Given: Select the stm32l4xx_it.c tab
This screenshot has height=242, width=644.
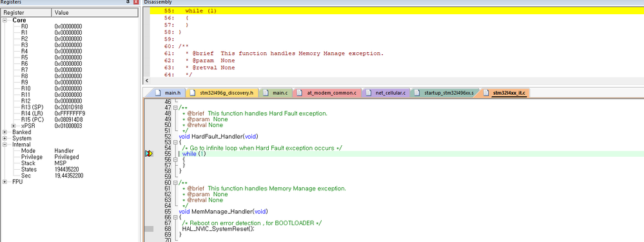Looking at the screenshot, I should click(x=505, y=93).
